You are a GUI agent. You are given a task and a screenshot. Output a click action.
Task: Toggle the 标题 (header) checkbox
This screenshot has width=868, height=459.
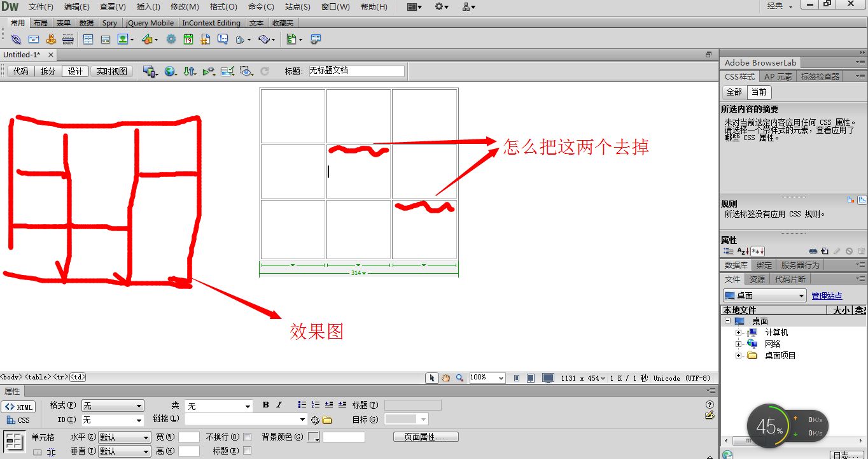coord(248,451)
